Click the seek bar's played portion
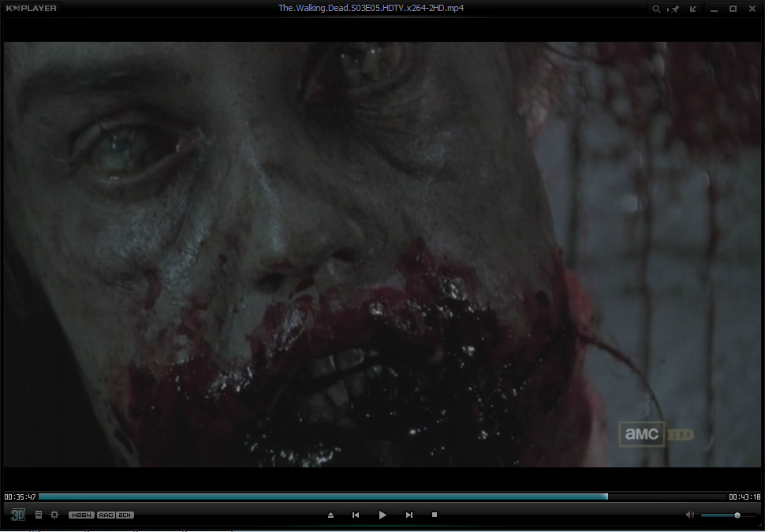Screen dimensions: 765x532 (x=323, y=497)
